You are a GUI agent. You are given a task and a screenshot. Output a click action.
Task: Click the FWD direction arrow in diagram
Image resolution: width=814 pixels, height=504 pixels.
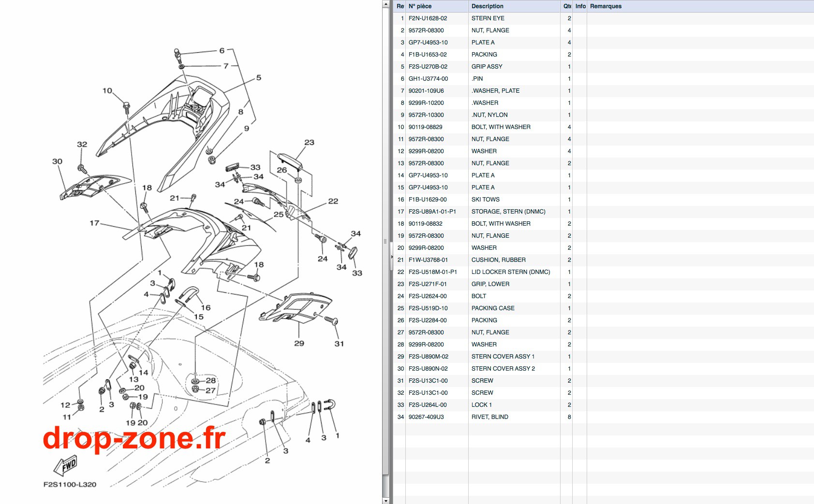coord(65,466)
